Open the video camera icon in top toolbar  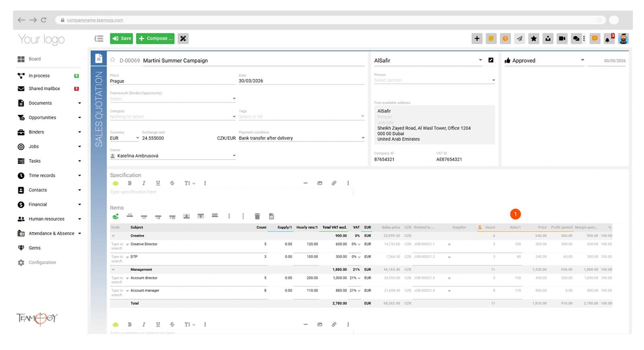(x=562, y=39)
